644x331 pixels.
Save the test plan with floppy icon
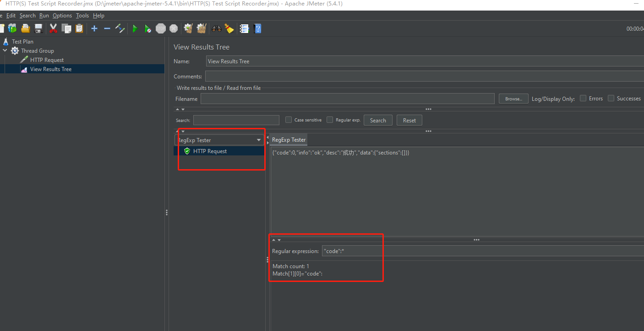point(38,28)
